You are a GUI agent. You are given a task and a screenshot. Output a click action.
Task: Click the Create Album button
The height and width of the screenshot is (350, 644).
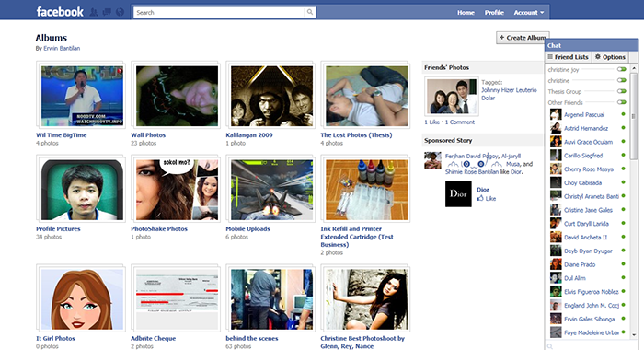[x=522, y=38]
